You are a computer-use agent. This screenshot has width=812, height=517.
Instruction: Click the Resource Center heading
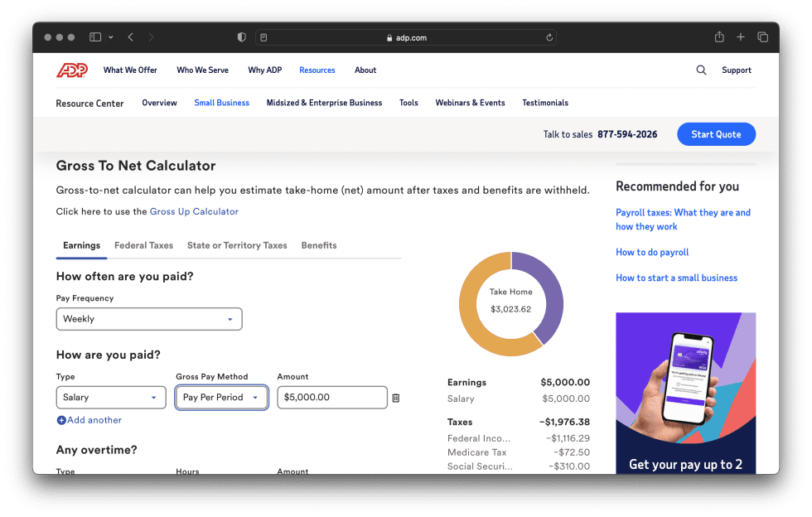(89, 103)
